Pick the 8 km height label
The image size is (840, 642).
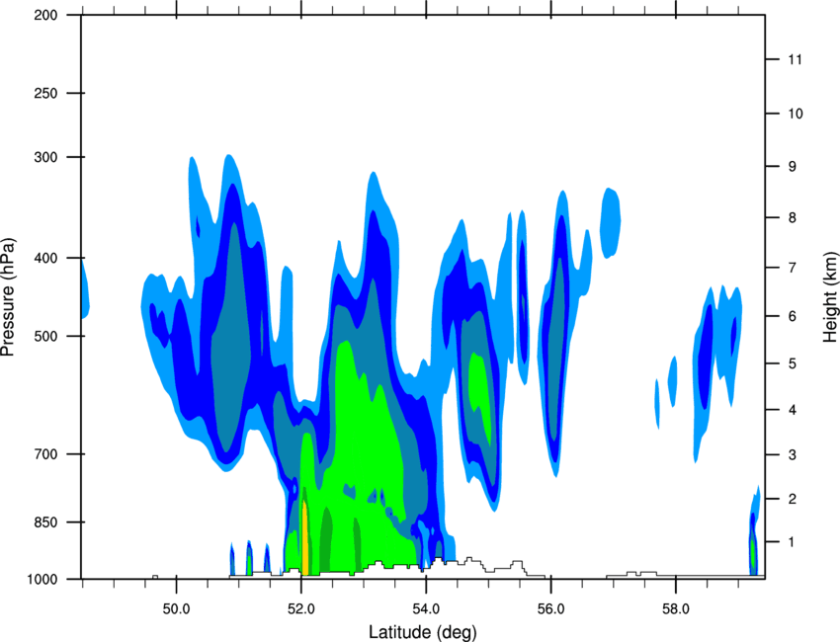[x=793, y=218]
